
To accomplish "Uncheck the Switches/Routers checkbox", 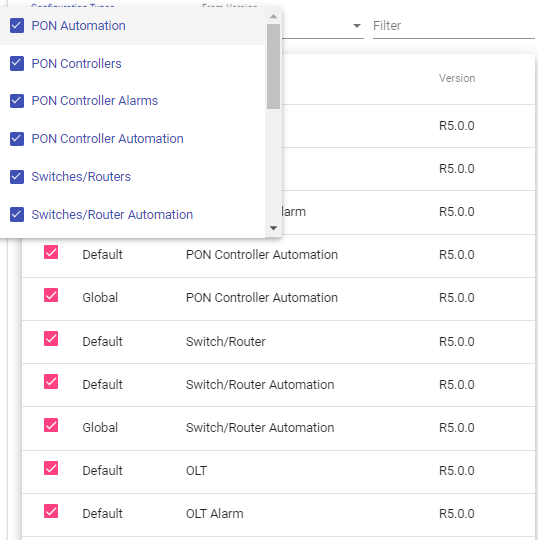I will (17, 177).
